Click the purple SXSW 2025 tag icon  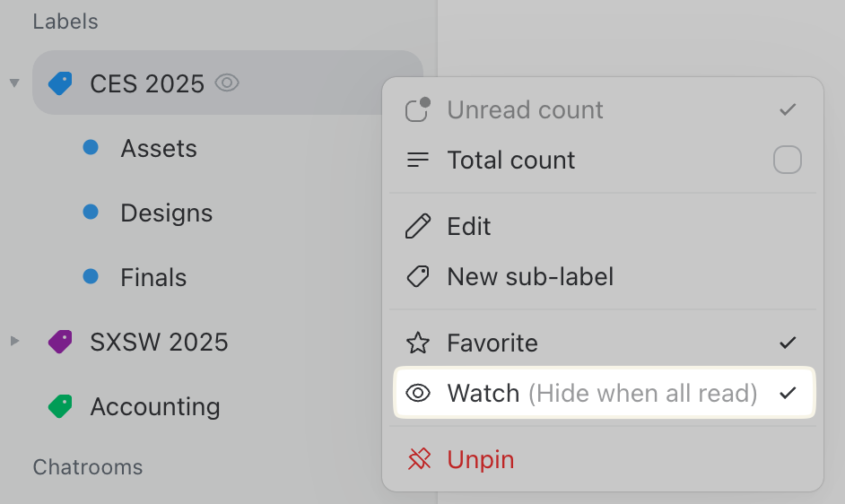[60, 342]
